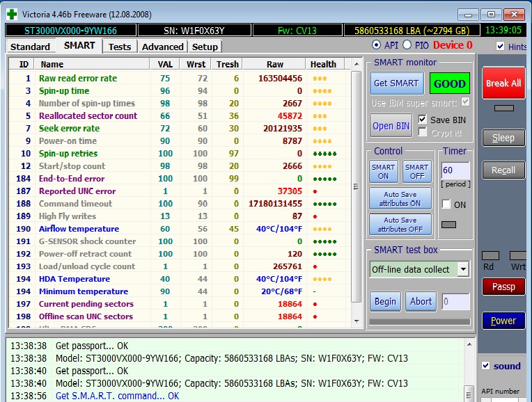Click the Get S.M.A.R.T. command log entry

(x=118, y=396)
